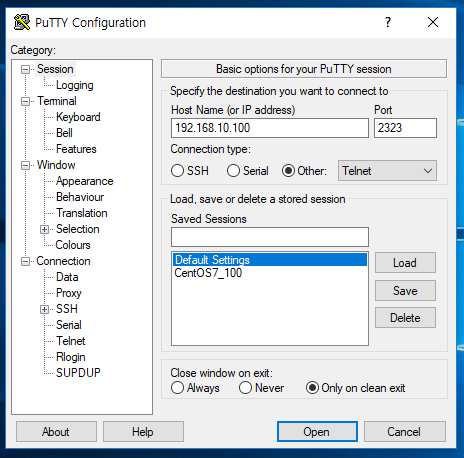The height and width of the screenshot is (458, 464).
Task: Expand the Selection tree node
Action: (44, 229)
